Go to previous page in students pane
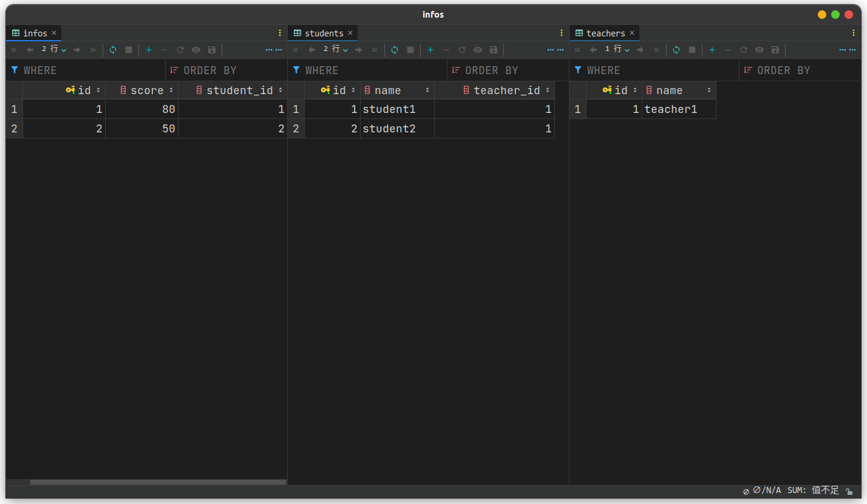 coord(311,50)
